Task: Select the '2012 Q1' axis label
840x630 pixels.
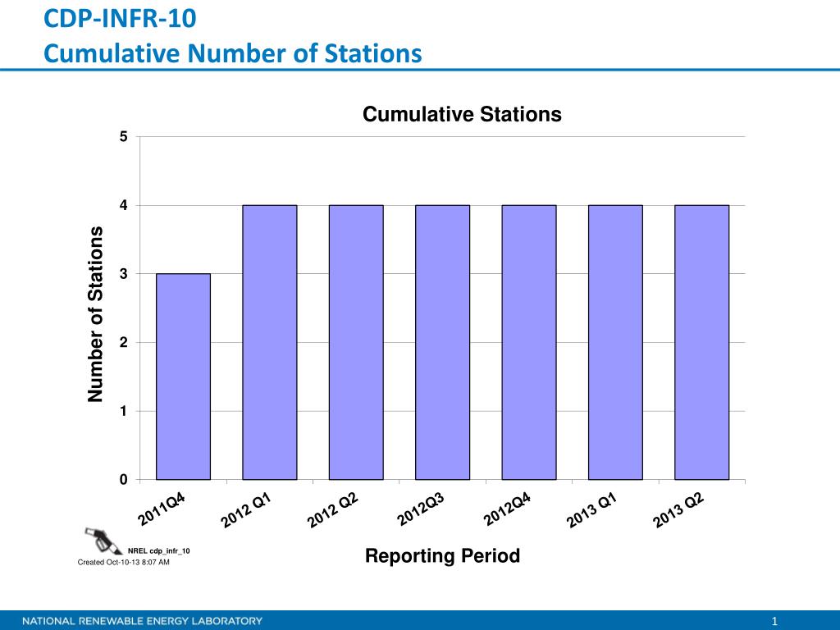Action: pyautogui.click(x=246, y=511)
